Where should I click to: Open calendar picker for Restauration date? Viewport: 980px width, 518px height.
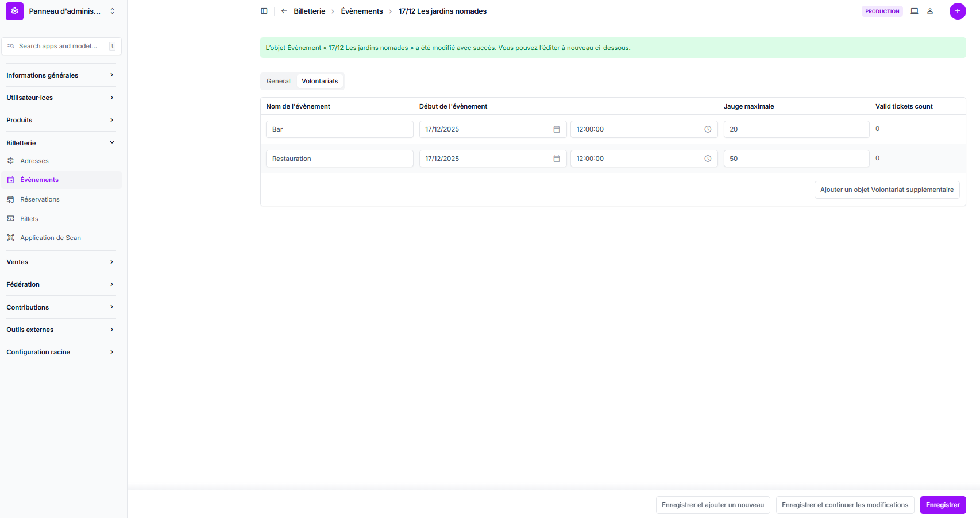(556, 159)
